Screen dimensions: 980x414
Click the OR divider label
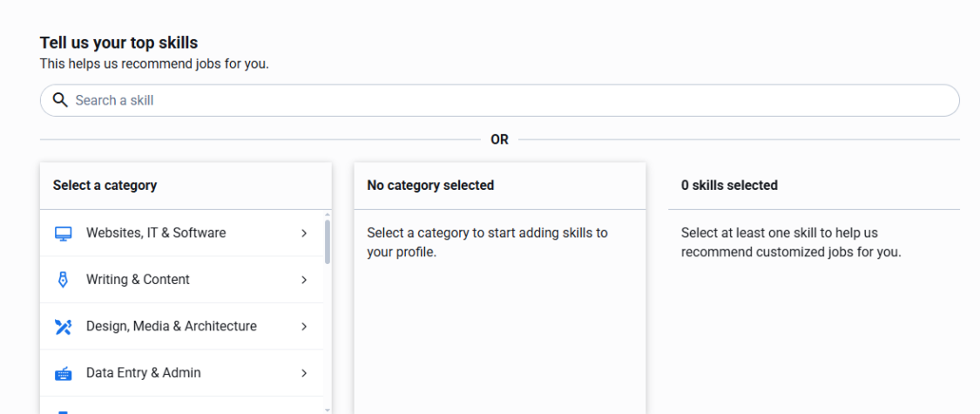click(499, 139)
